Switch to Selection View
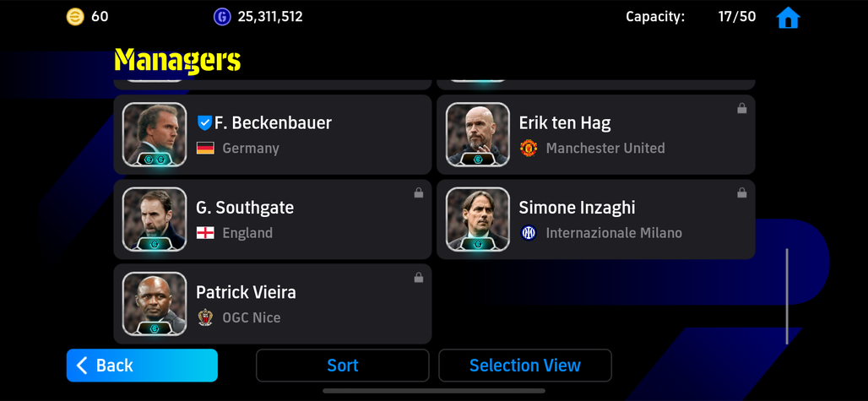Image resolution: width=868 pixels, height=401 pixels. pos(525,365)
